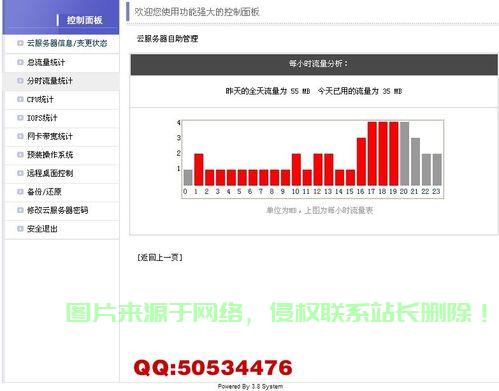The image size is (499, 391).
Task: Click the 控制面板 sidebar header
Action: tap(61, 17)
